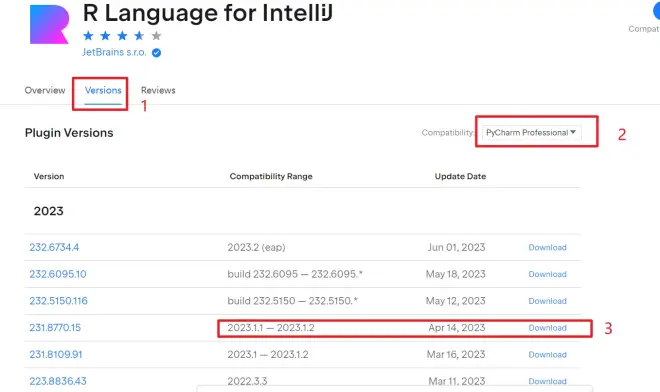660x392 pixels.
Task: Download the Mar 16, 2023 version
Action: [547, 355]
